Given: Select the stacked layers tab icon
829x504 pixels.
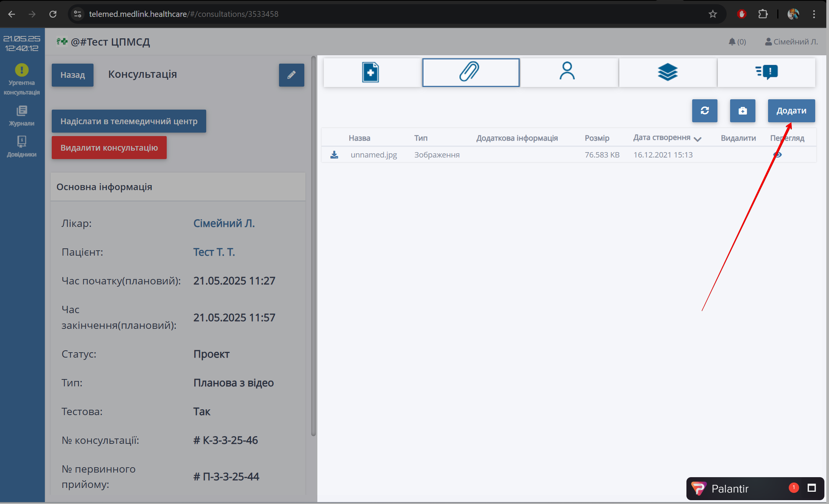Looking at the screenshot, I should pos(668,72).
